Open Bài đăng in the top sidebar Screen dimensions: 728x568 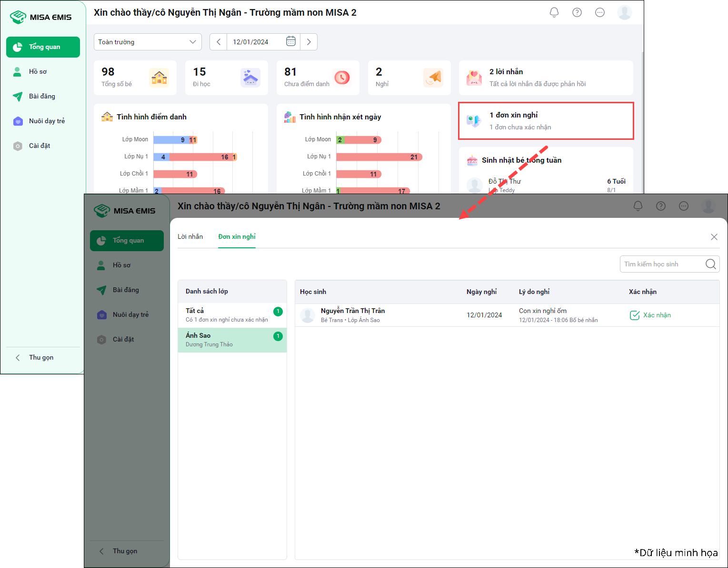[42, 96]
